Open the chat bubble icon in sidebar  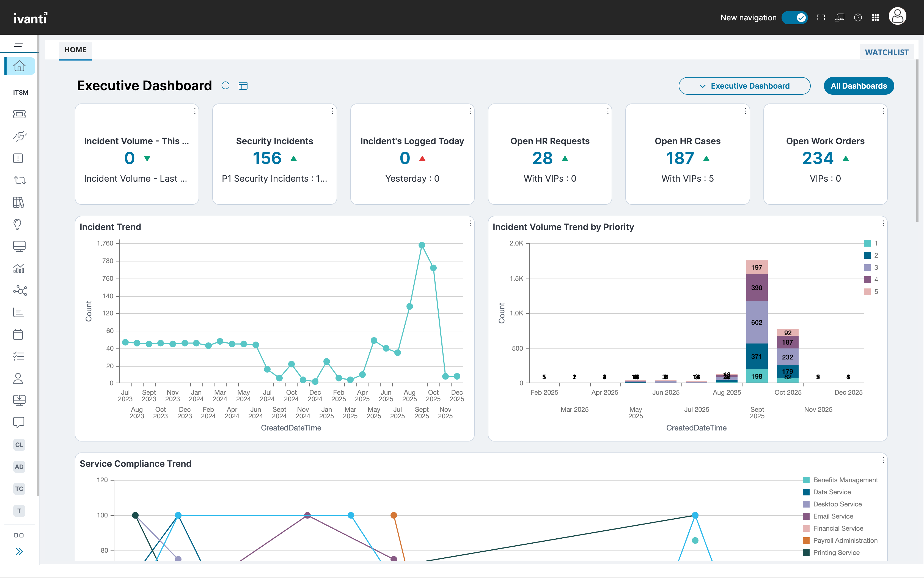(19, 422)
